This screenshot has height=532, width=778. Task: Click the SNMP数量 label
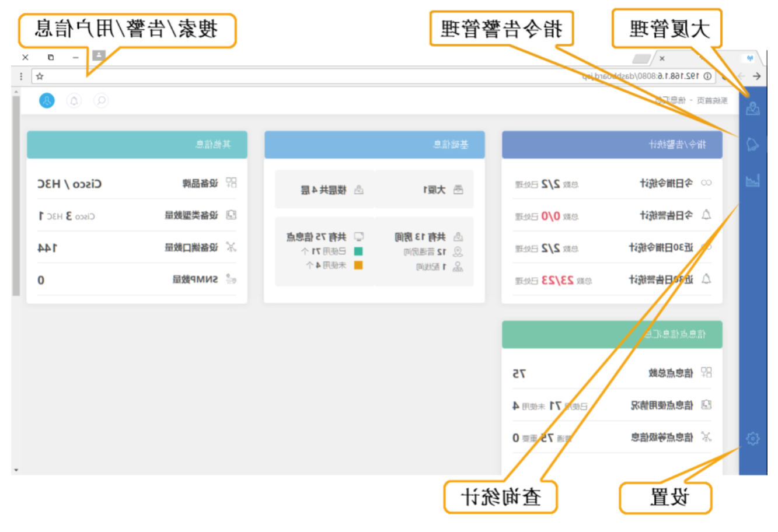pyautogui.click(x=196, y=279)
